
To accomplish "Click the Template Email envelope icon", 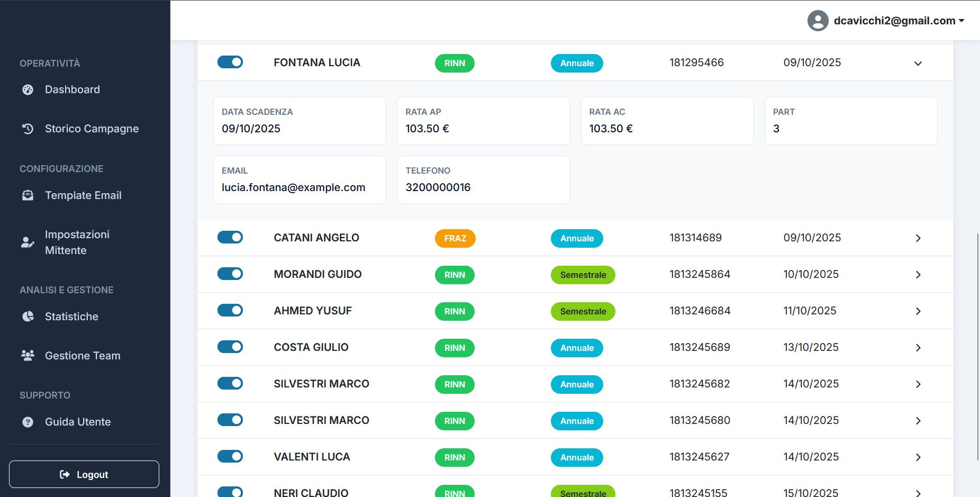I will tap(28, 195).
